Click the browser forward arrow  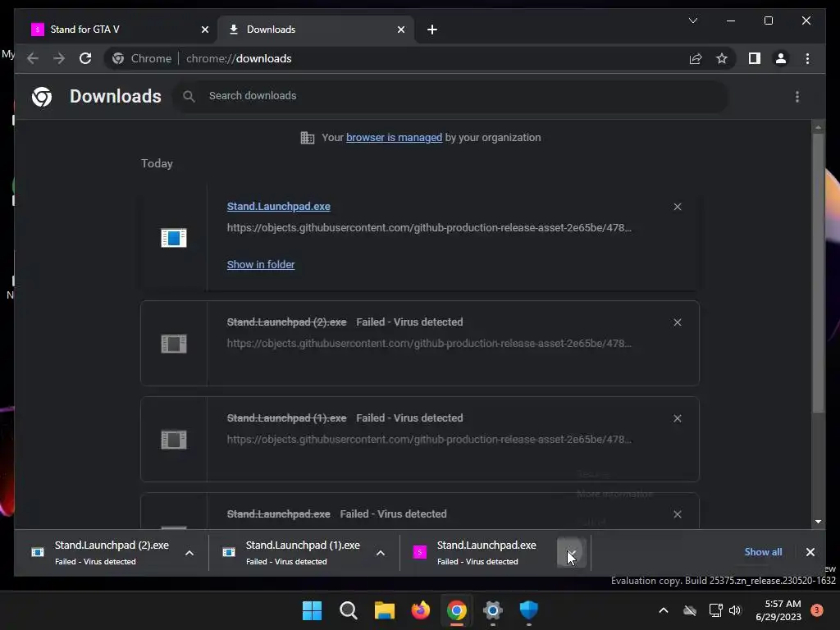coord(59,58)
